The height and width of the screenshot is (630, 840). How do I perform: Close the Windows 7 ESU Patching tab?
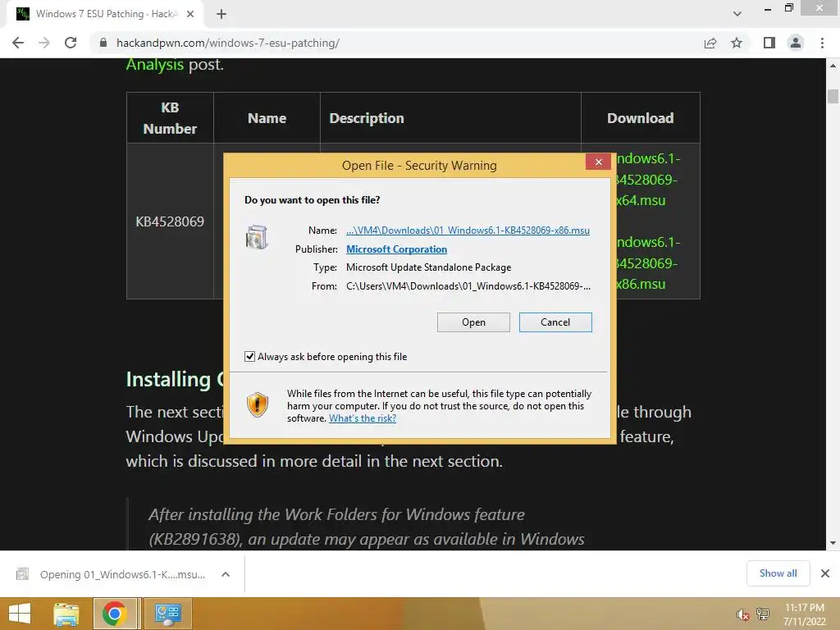coord(190,14)
